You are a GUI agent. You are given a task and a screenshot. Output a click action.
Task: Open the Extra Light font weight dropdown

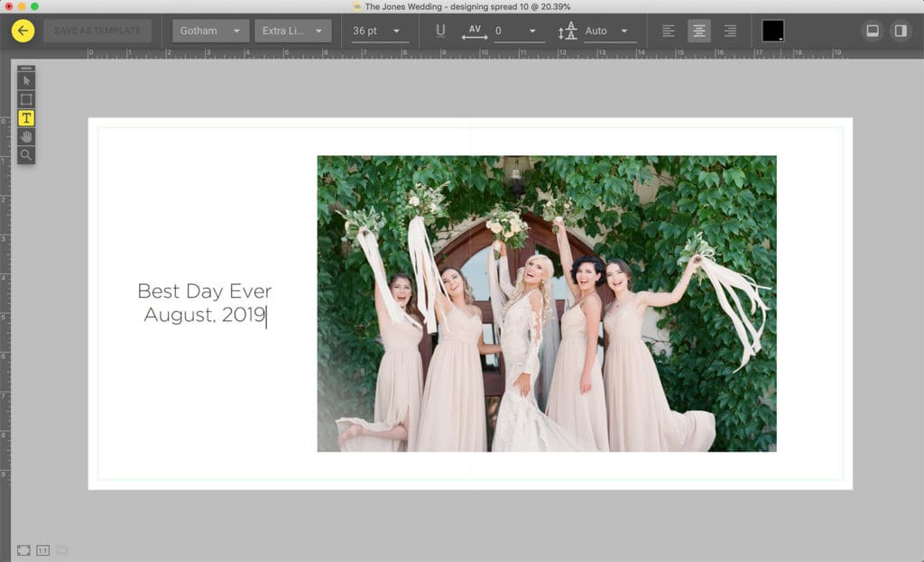coord(292,31)
